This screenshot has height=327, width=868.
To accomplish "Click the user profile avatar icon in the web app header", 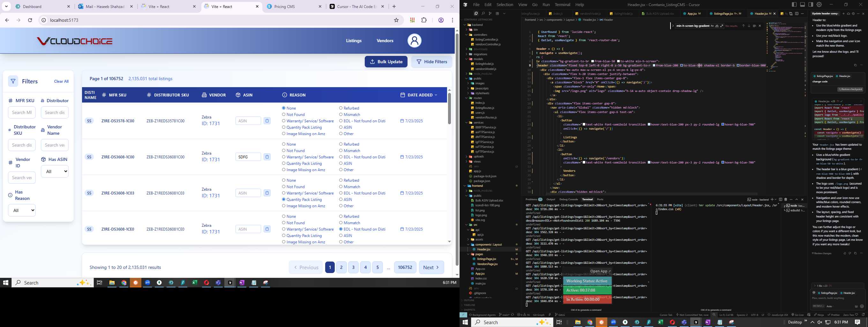I will [414, 41].
